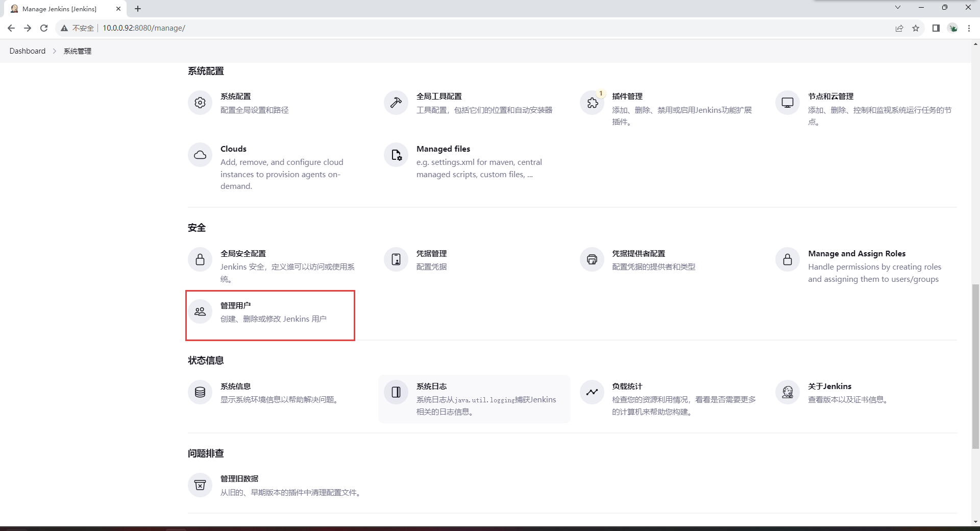
Task: Open the tab search dropdown arrow
Action: (x=898, y=7)
